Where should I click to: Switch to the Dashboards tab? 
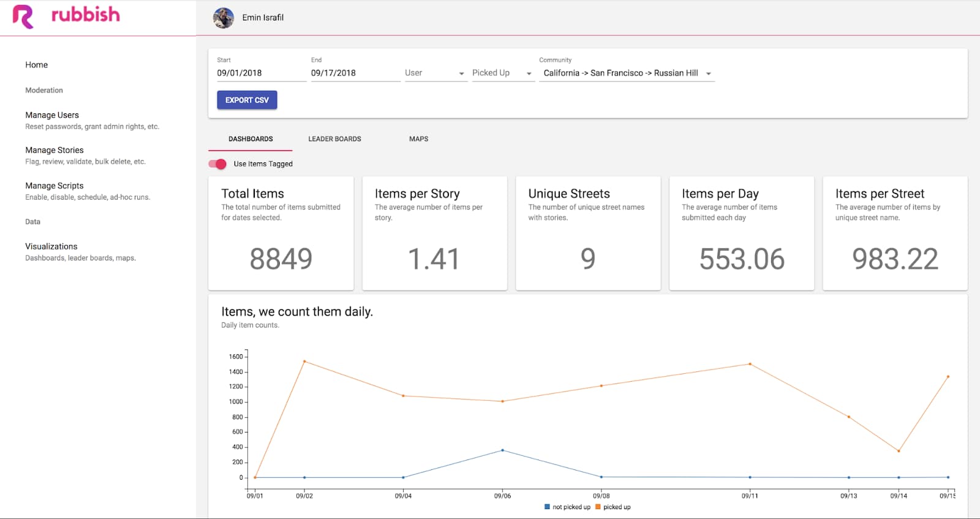(x=251, y=139)
